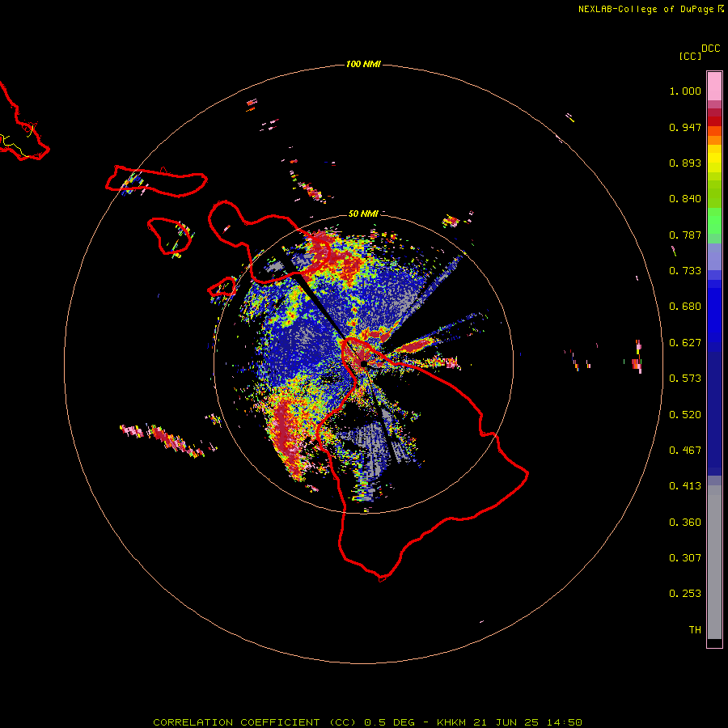Click the bright green band in the color bar
The width and height of the screenshot is (728, 728).
pyautogui.click(x=714, y=220)
